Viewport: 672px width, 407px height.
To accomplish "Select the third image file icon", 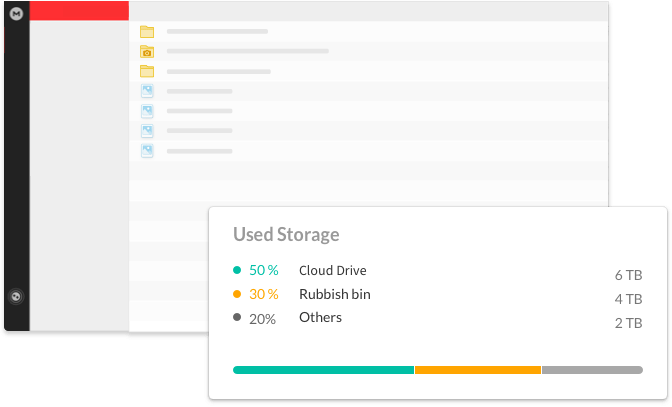I will click(x=147, y=131).
